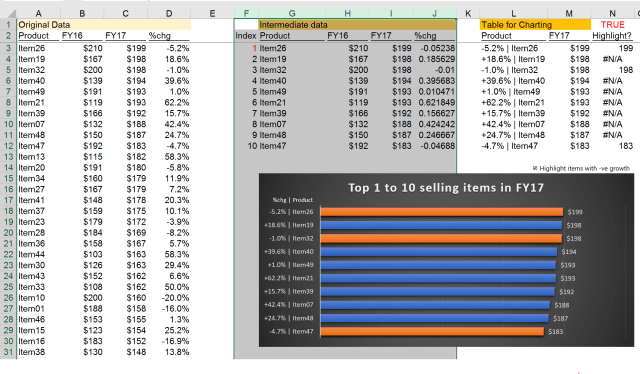Image resolution: width=640 pixels, height=374 pixels.
Task: Click the blue Item19 bar in the chart
Action: (441, 225)
